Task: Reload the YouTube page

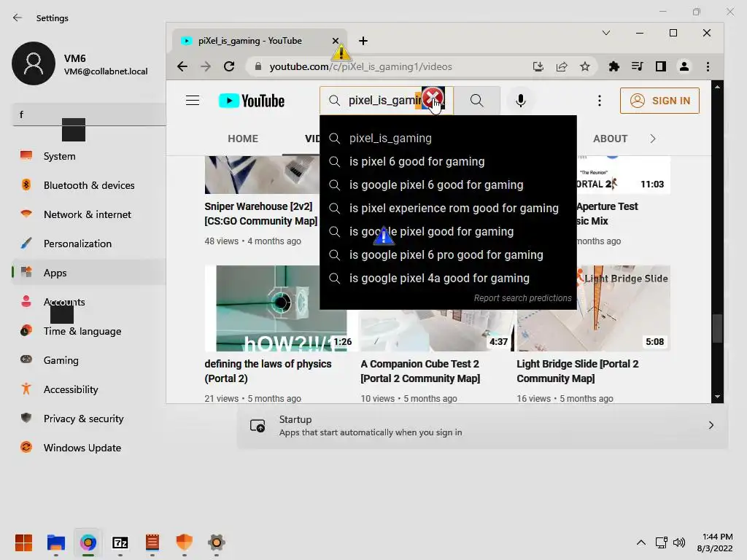Action: point(229,66)
